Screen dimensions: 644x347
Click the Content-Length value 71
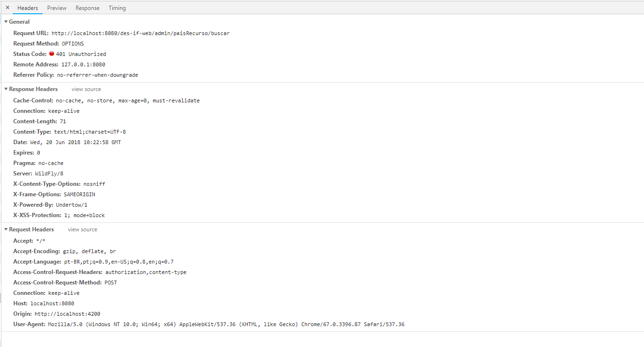[x=63, y=121]
